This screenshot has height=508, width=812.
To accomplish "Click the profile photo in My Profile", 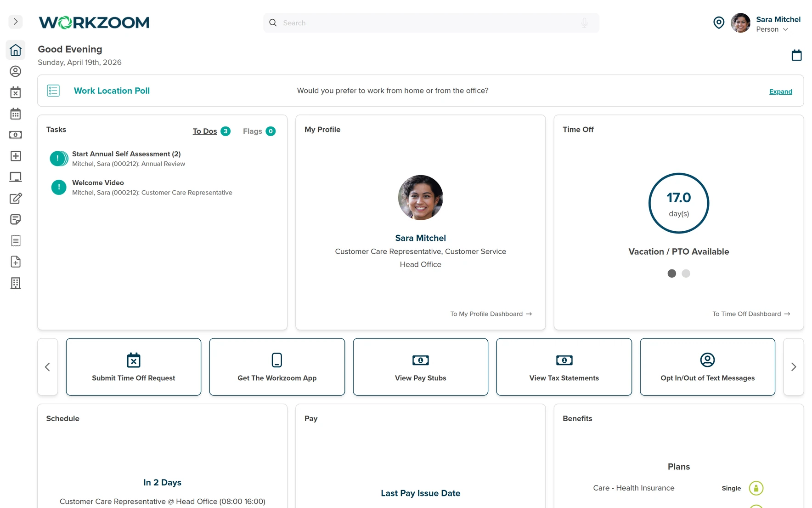I will (420, 197).
